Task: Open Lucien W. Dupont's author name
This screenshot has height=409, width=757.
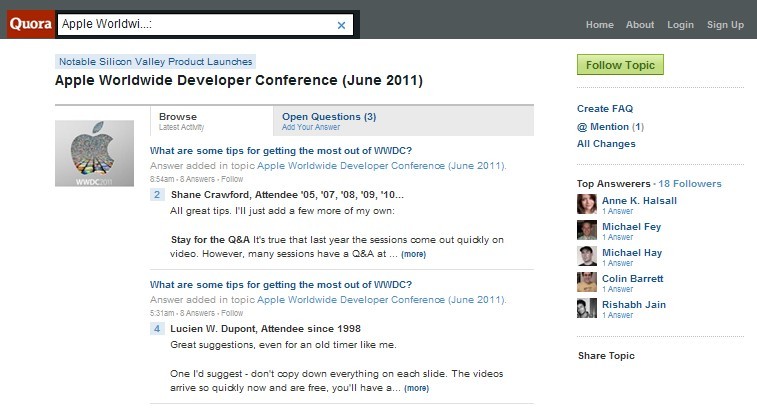Action: (214, 328)
